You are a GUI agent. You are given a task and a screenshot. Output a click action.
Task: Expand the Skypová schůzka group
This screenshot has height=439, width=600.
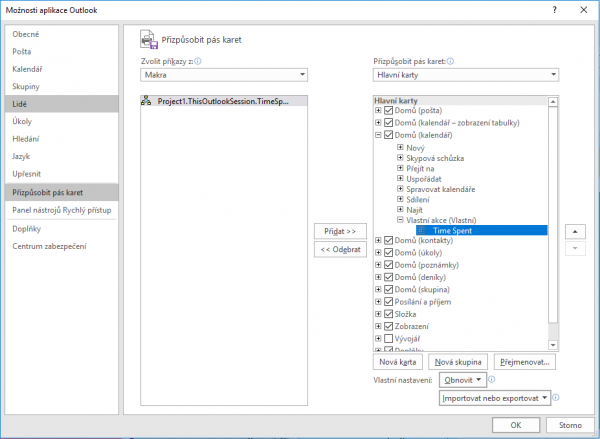(x=400, y=158)
